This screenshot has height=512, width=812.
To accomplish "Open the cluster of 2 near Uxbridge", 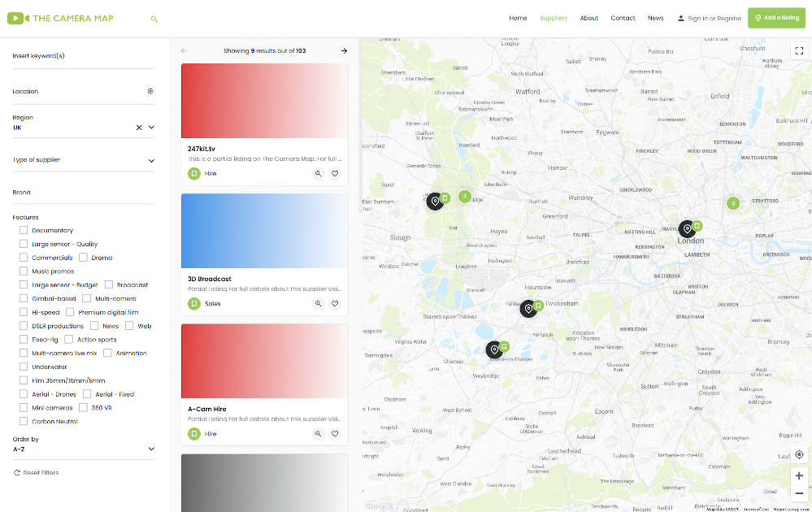I will [x=464, y=197].
